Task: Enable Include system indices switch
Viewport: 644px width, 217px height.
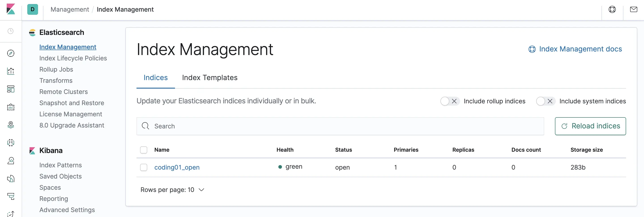Action: point(545,101)
